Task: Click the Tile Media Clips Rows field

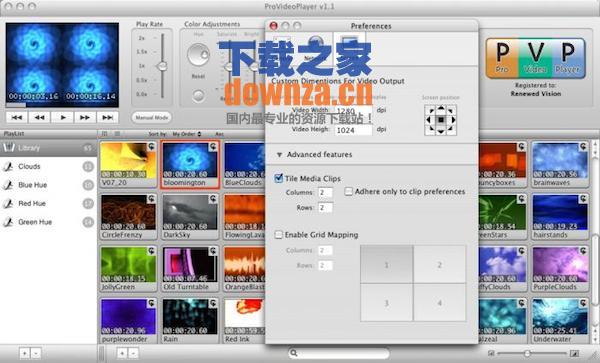Action: [325, 208]
